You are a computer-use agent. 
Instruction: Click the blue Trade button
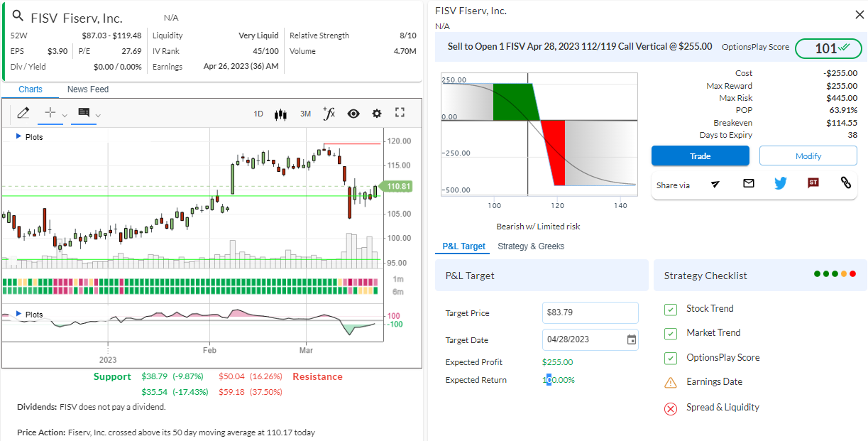tap(701, 156)
